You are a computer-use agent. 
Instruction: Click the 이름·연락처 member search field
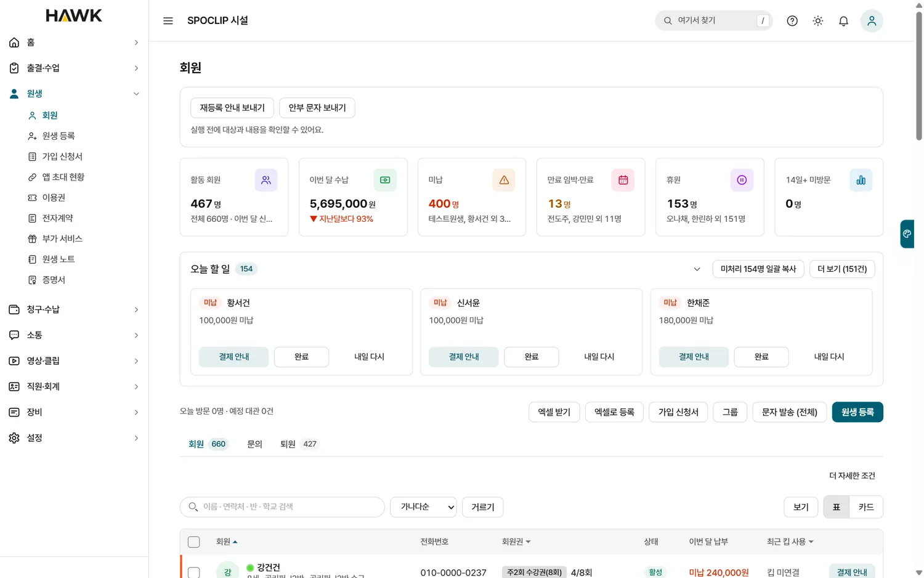click(x=282, y=507)
